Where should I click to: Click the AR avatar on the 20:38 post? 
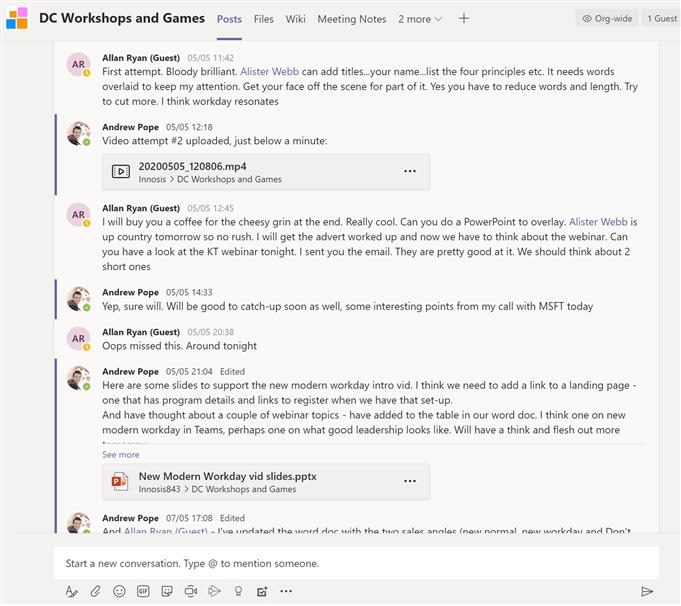(x=78, y=338)
